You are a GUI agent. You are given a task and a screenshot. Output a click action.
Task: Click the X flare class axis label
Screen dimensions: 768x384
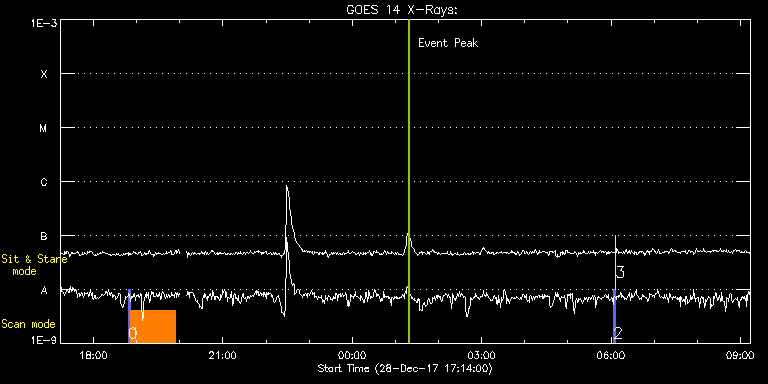pyautogui.click(x=44, y=74)
